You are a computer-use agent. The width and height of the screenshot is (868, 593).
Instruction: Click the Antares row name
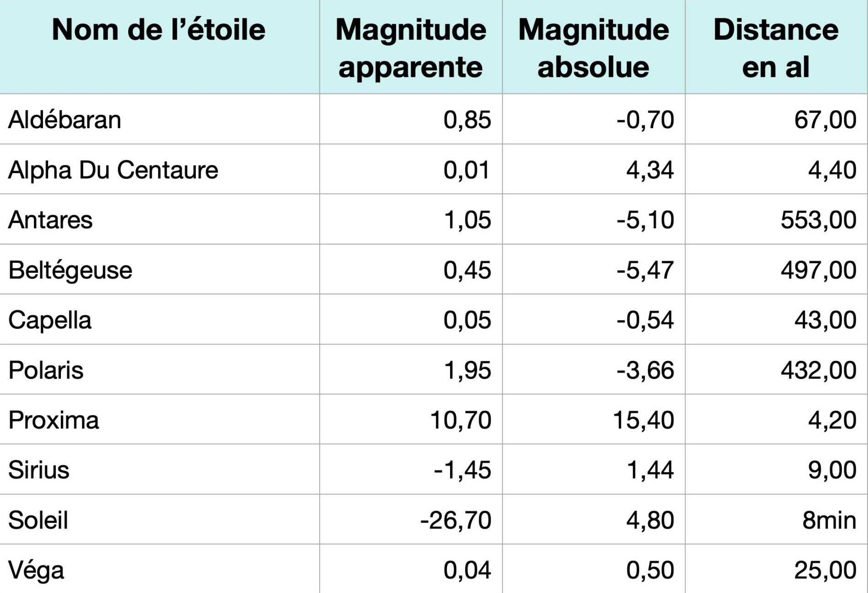point(50,220)
